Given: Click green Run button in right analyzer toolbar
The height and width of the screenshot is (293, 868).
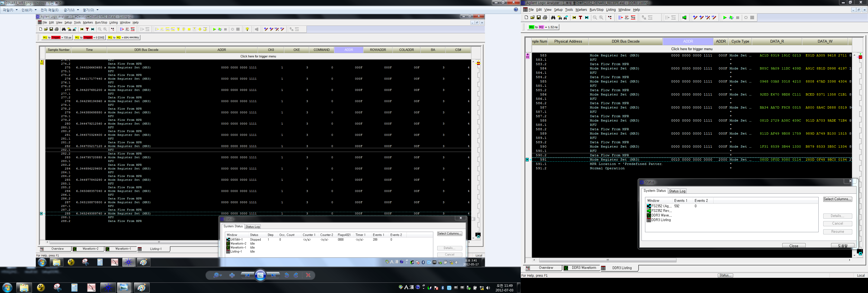Looking at the screenshot, I should pos(725,18).
